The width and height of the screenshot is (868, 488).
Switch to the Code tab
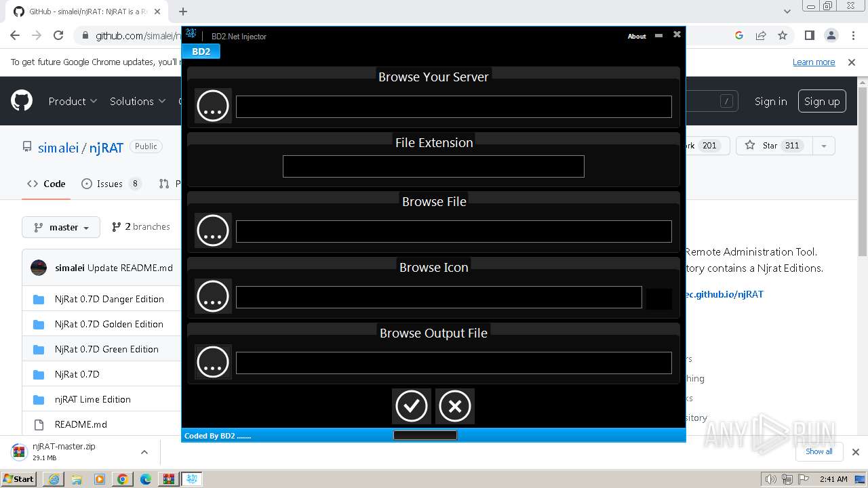46,184
